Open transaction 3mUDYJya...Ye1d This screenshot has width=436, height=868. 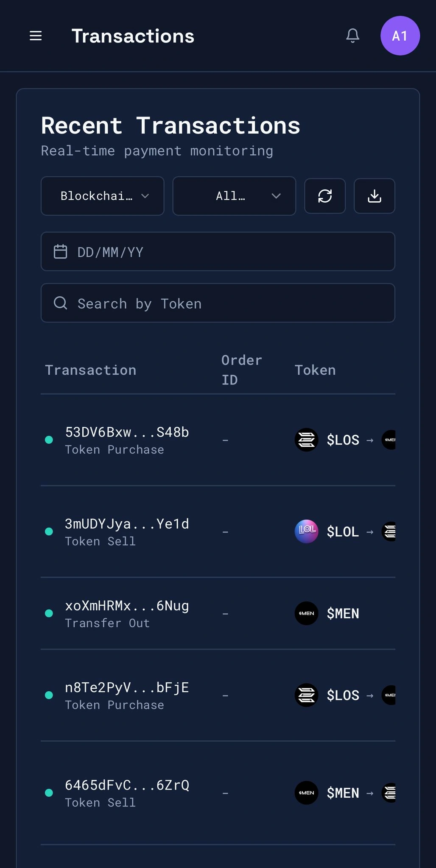coord(127,524)
